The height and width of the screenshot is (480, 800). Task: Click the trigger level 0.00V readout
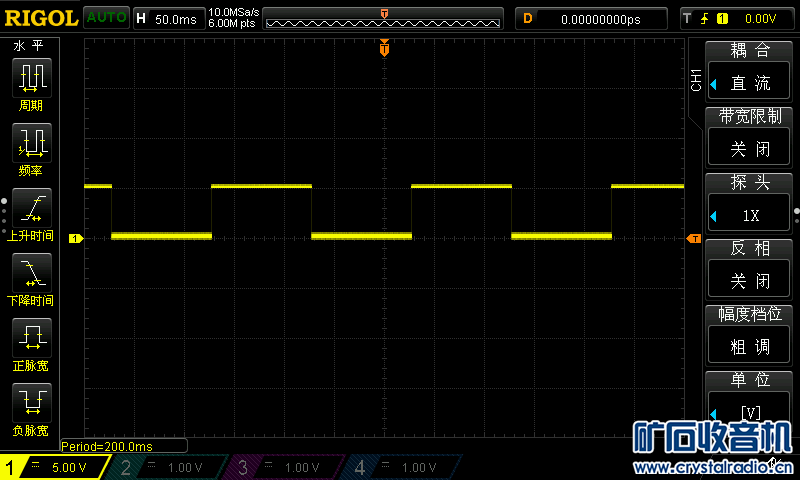point(760,19)
